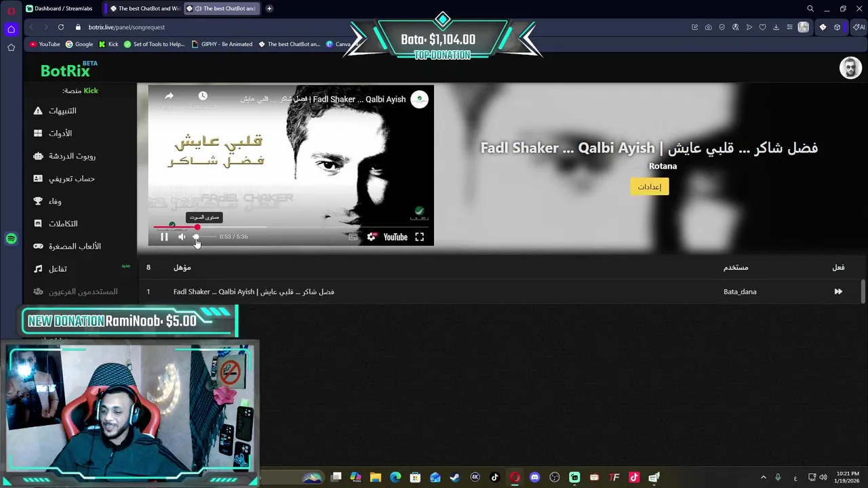
Task: Click the YouTube player volume slider
Action: tap(203, 237)
